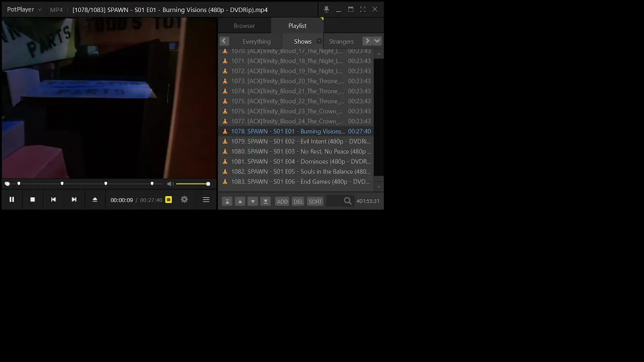Skip to the next playlist item
Screen dimensions: 644x362
pos(74,200)
